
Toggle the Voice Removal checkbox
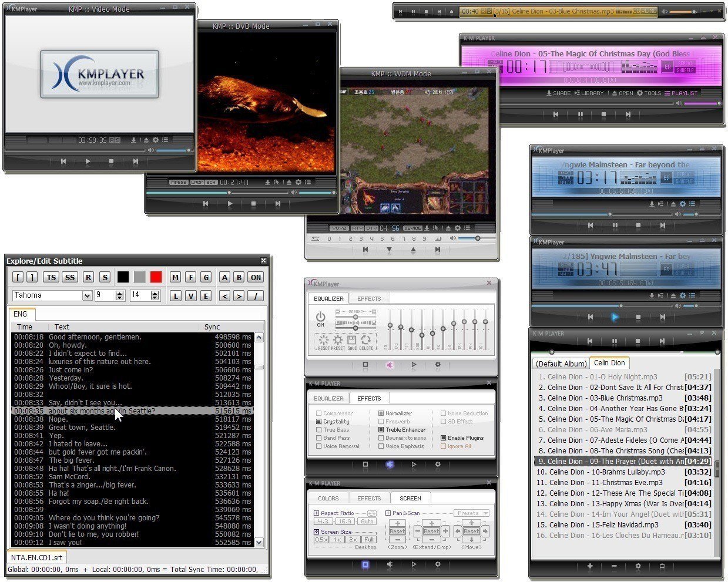pos(319,446)
